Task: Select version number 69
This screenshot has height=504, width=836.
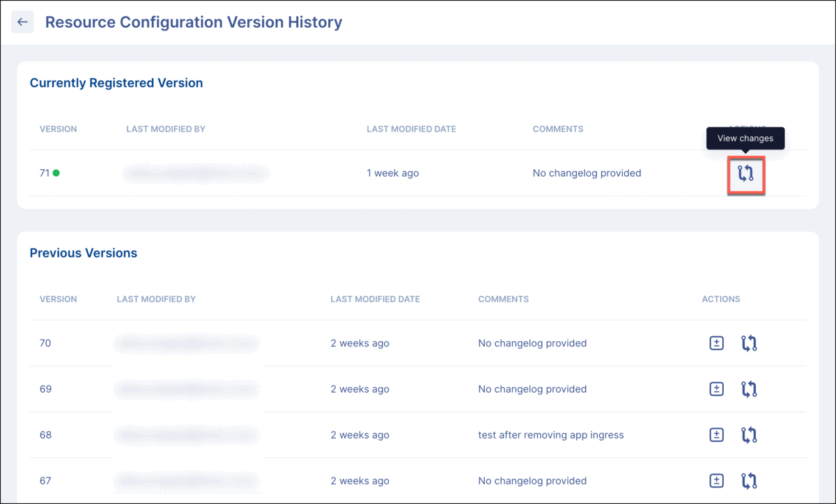Action: point(45,389)
